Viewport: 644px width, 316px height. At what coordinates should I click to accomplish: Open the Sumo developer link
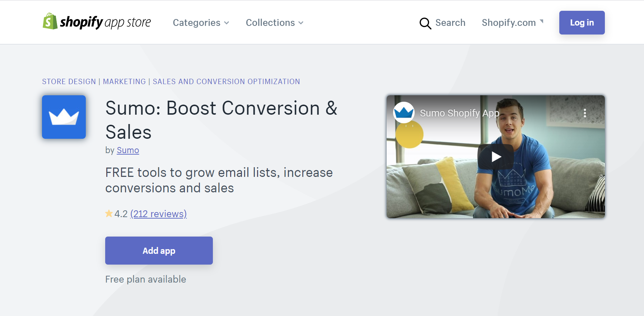[x=128, y=150]
